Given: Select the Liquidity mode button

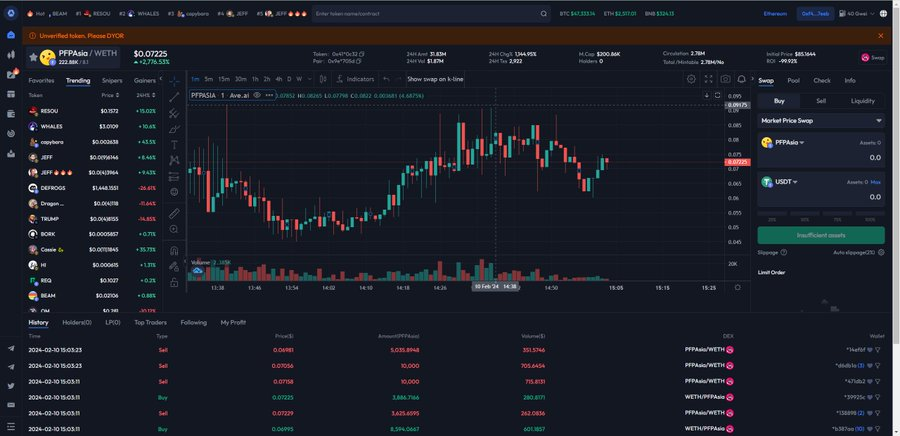Looking at the screenshot, I should [x=863, y=101].
